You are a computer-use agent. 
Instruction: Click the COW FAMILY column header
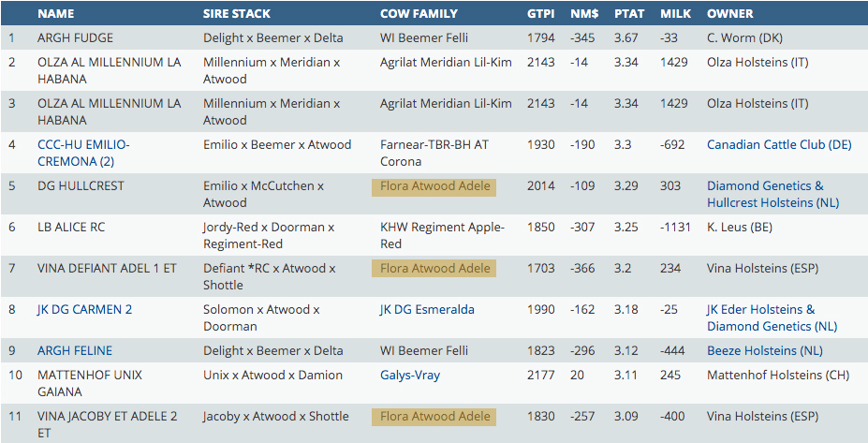[x=419, y=14]
